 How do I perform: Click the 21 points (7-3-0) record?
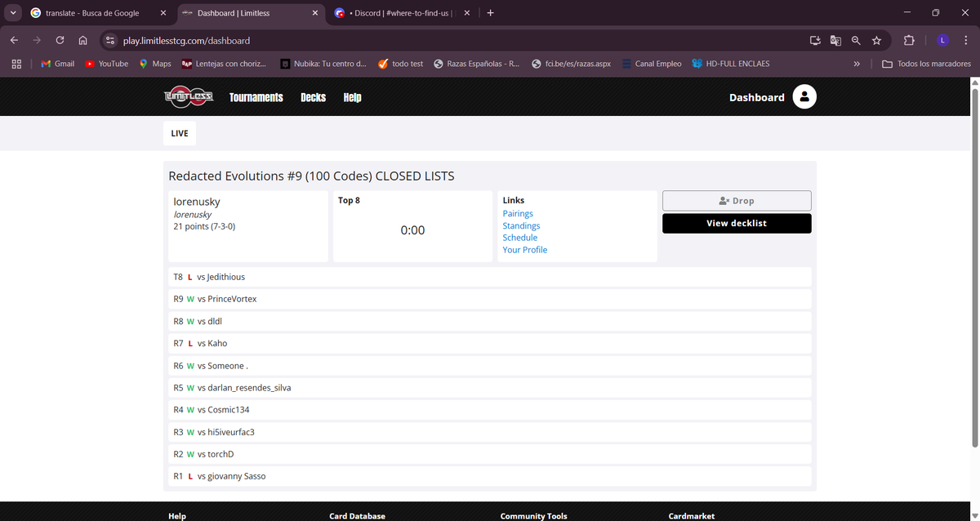[x=204, y=226]
